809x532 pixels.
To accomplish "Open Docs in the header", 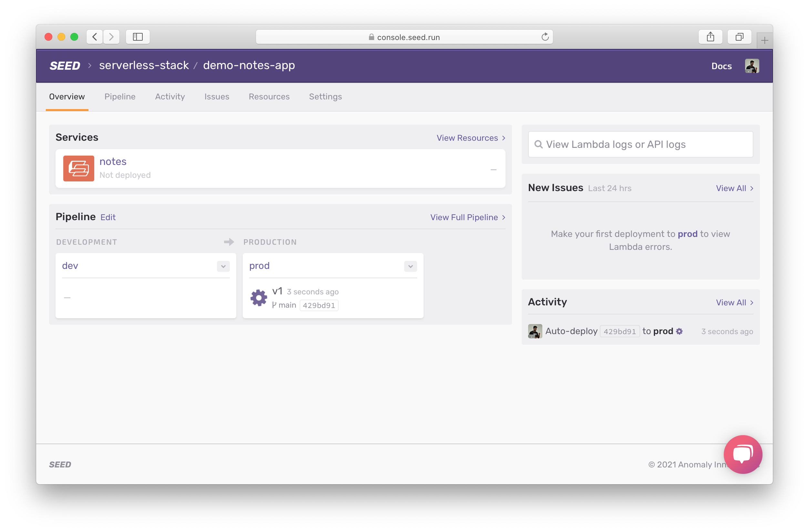I will point(721,66).
